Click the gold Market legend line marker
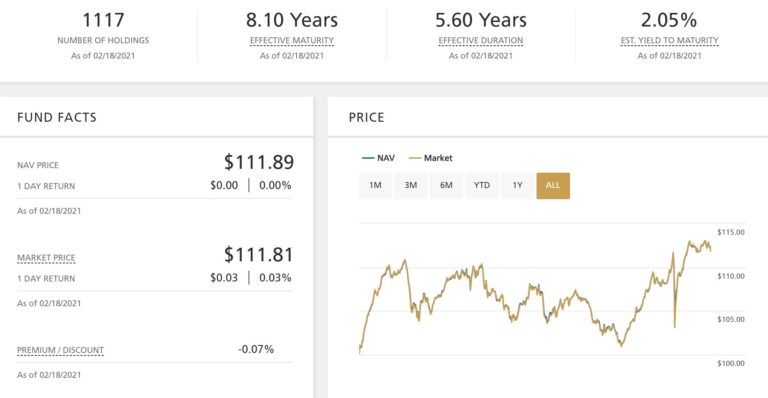Viewport: 768px width, 398px height. 415,158
